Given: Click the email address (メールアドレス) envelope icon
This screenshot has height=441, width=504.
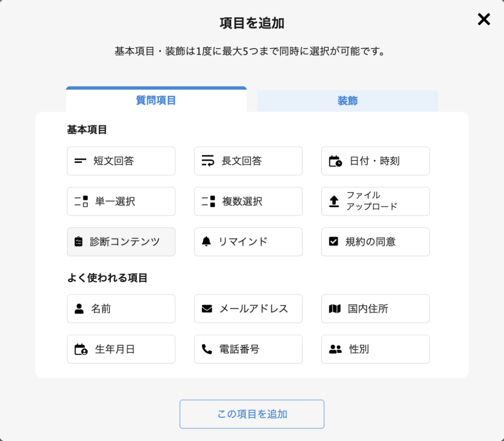Looking at the screenshot, I should pos(207,309).
